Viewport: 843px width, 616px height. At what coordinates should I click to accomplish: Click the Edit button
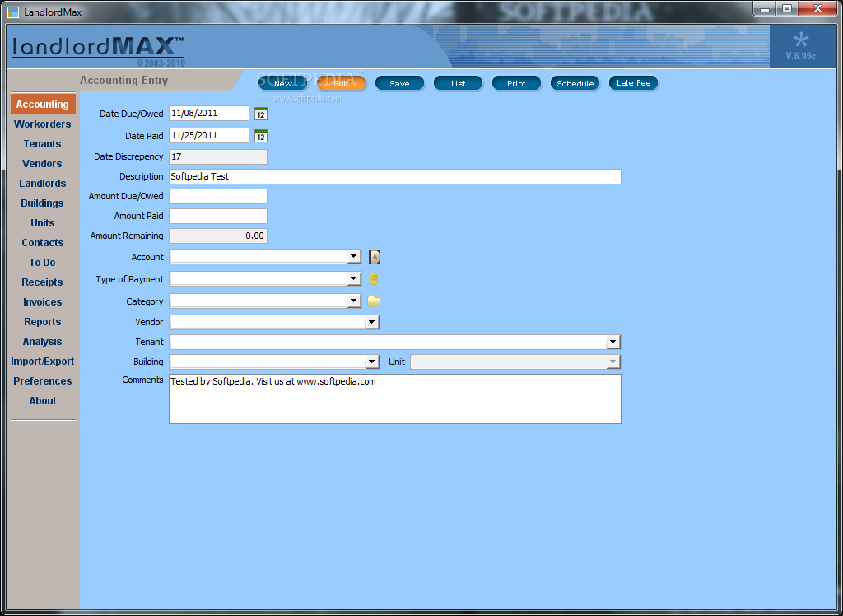(x=341, y=83)
